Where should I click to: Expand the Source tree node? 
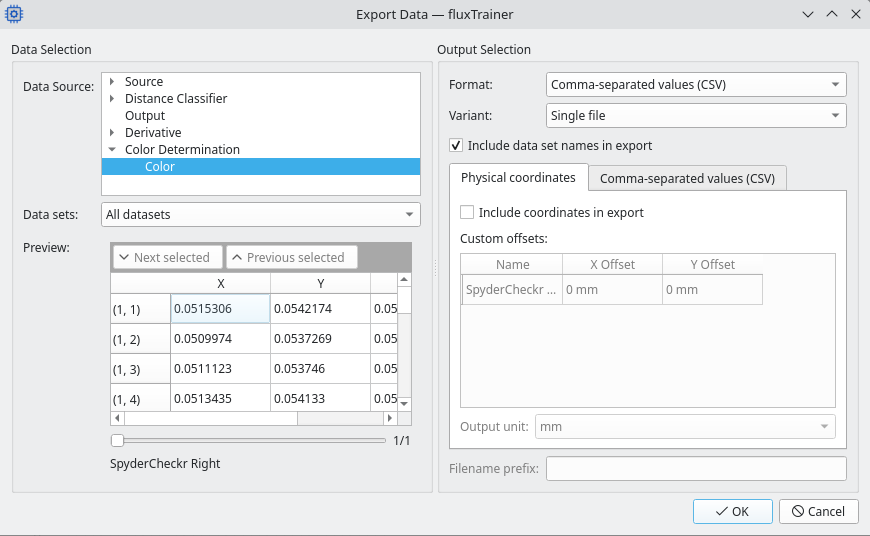point(112,82)
